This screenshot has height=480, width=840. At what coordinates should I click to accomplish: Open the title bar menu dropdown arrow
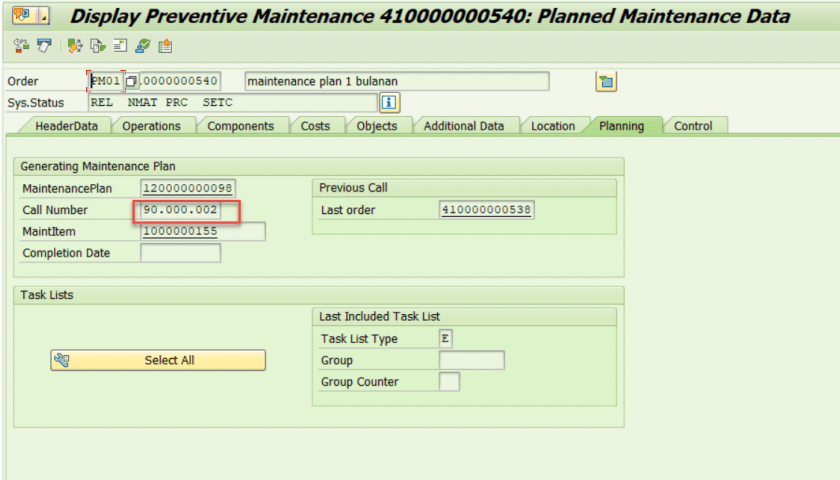click(x=44, y=16)
